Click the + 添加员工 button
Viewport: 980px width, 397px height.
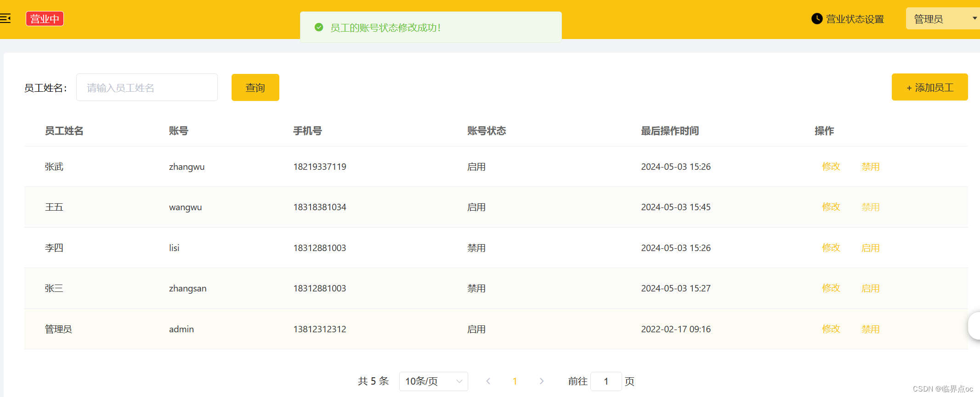point(929,87)
